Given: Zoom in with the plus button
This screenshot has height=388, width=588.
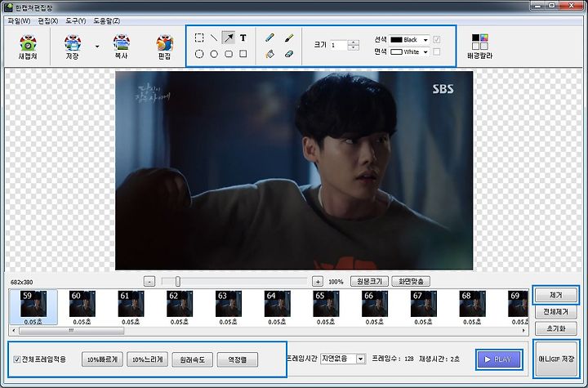Looking at the screenshot, I should click(x=318, y=282).
